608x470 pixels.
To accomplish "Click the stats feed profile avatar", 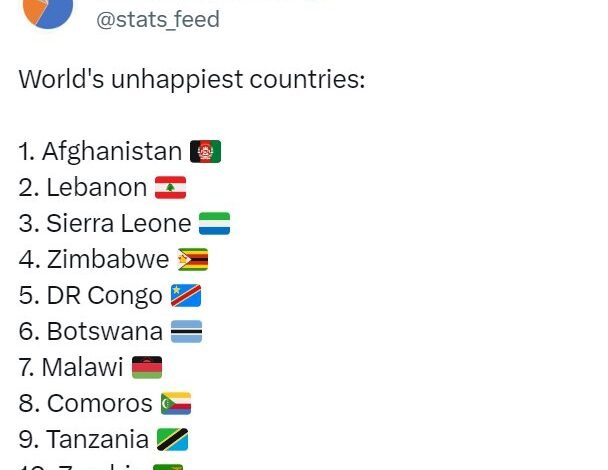I will (x=48, y=10).
